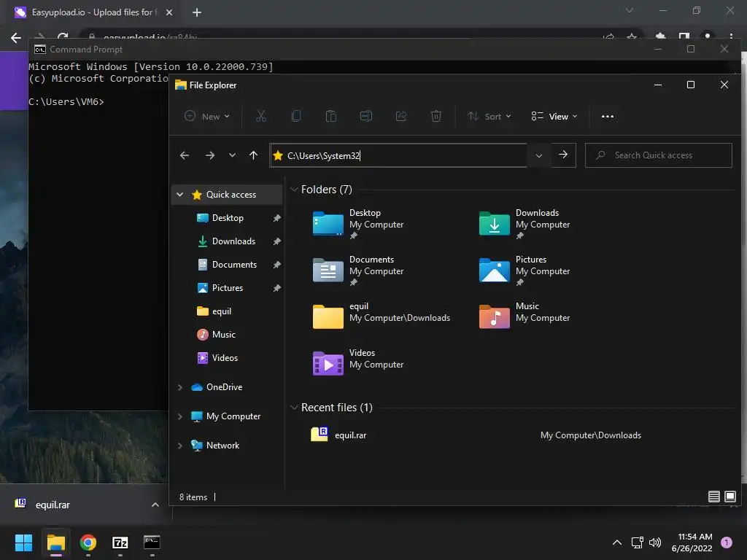Image resolution: width=747 pixels, height=560 pixels.
Task: Click the equil.rar download in Chrome's download bar
Action: 53,505
